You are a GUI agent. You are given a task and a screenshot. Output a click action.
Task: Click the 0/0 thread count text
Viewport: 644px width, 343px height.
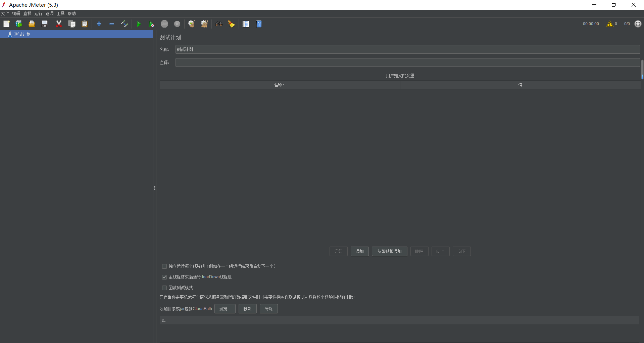627,24
